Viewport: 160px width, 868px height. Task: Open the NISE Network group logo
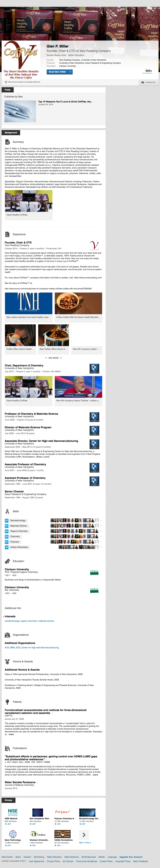pos(13,812)
